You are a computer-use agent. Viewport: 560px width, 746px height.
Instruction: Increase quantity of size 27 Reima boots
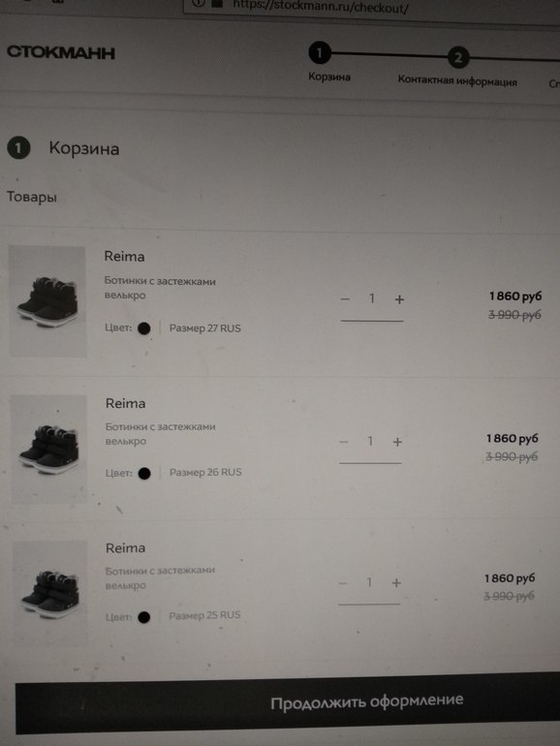399,299
